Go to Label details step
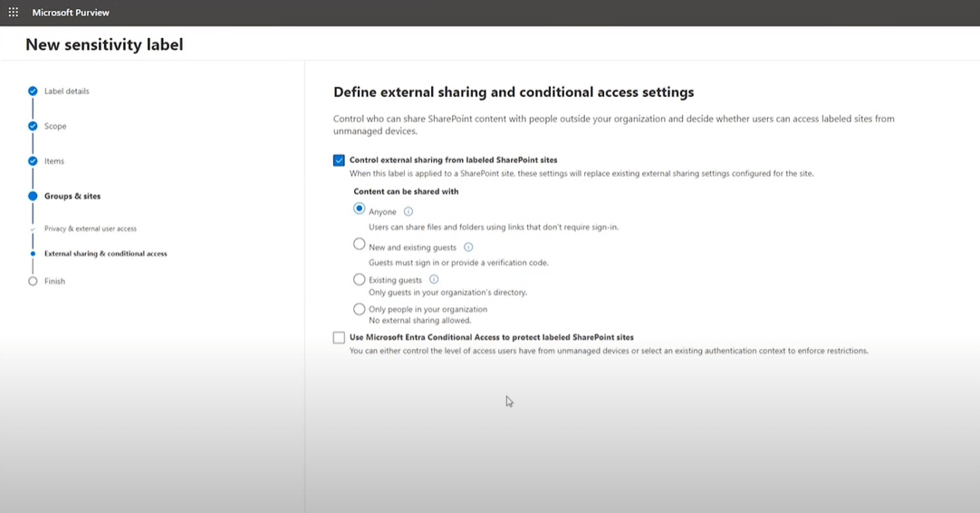This screenshot has height=513, width=980. tap(66, 91)
